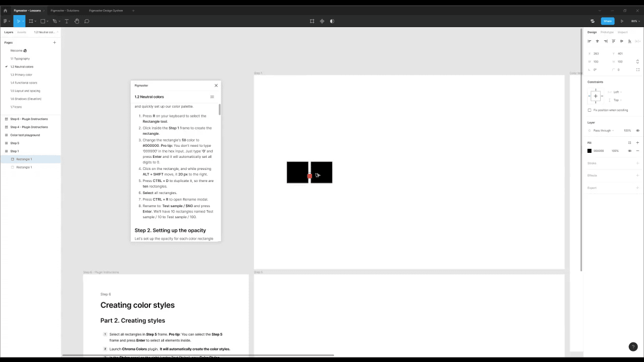Select the Move tool
Screen dimensions: 644x362
tap(18, 21)
